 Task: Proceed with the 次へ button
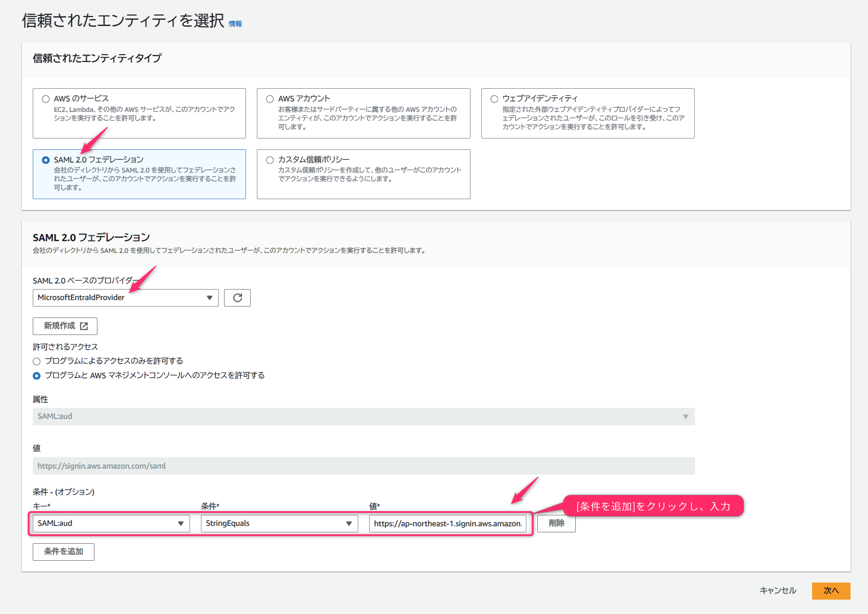pyautogui.click(x=831, y=591)
